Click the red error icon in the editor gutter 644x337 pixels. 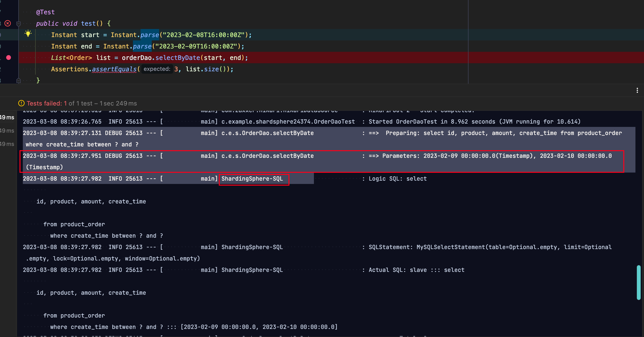(8, 24)
